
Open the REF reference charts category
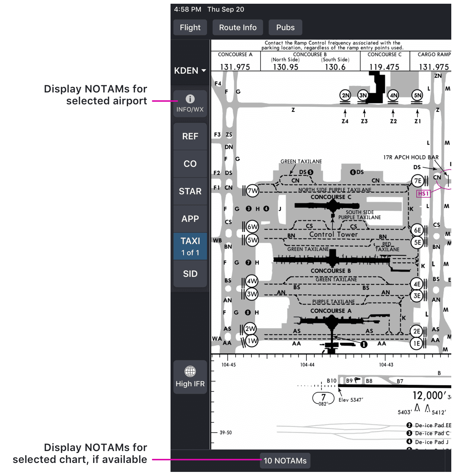(190, 136)
